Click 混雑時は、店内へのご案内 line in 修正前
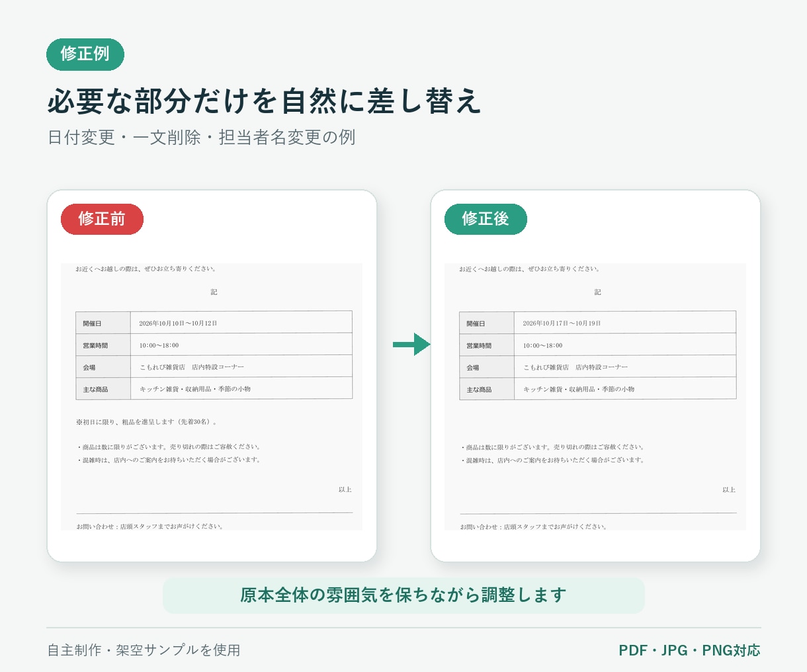Viewport: 807px width, 672px height. tap(169, 460)
